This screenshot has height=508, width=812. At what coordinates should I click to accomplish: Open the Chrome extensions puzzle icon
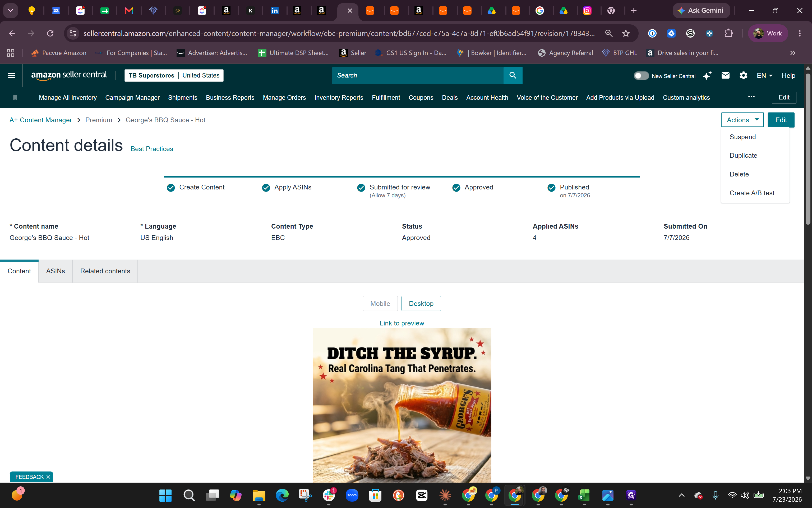click(x=728, y=33)
